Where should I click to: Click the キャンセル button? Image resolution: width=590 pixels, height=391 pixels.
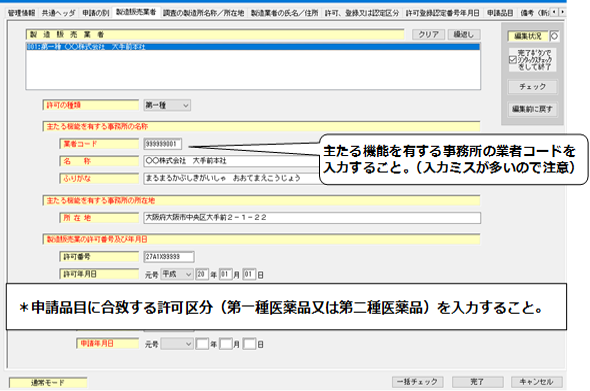[x=537, y=382]
